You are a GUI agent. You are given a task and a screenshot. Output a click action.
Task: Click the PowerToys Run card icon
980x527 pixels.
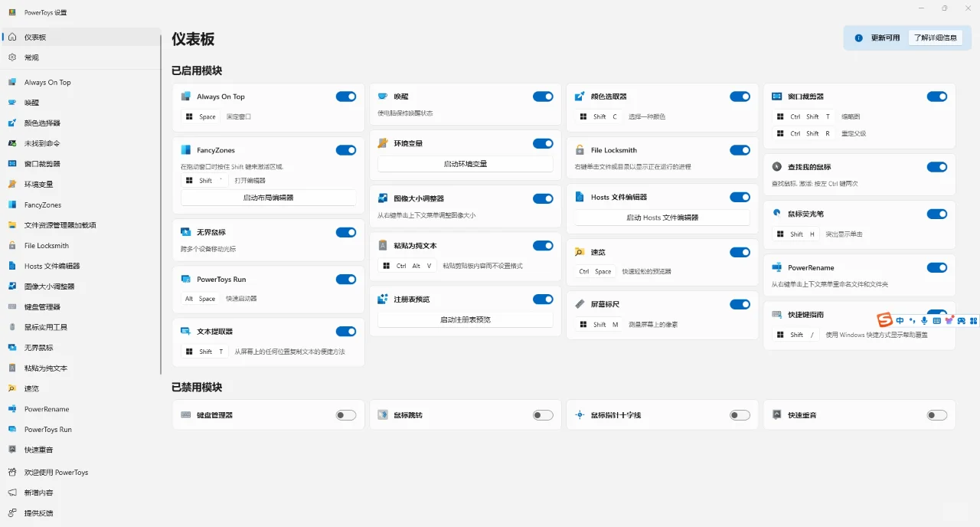(x=185, y=280)
